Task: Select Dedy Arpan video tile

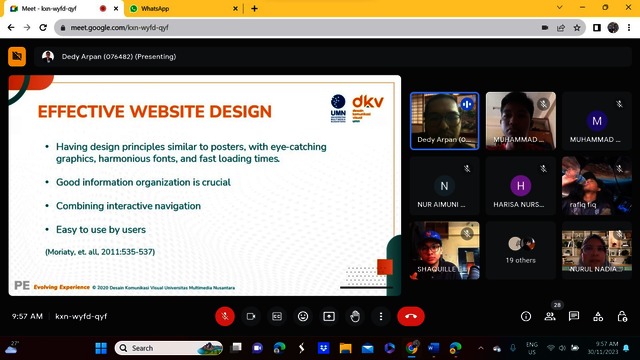Action: pos(444,121)
